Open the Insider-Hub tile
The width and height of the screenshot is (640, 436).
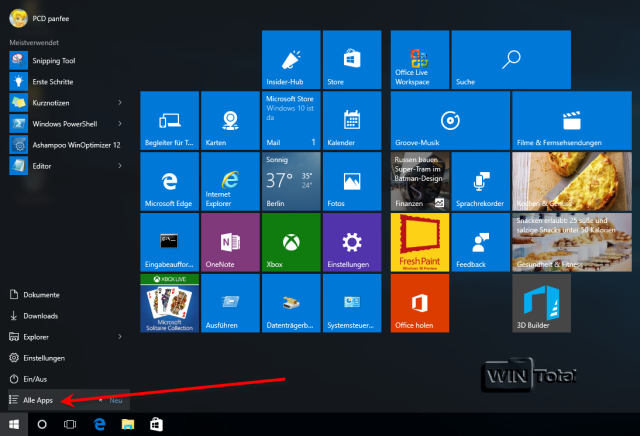point(291,60)
